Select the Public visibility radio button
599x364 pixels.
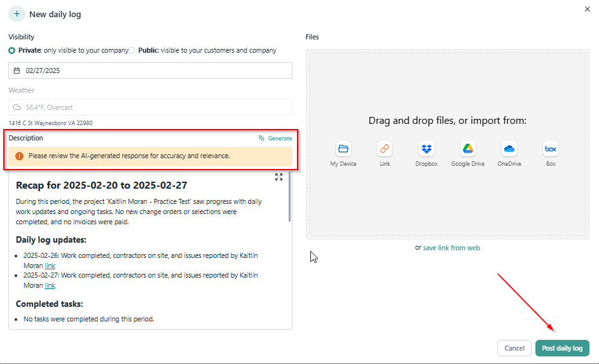[x=132, y=50]
